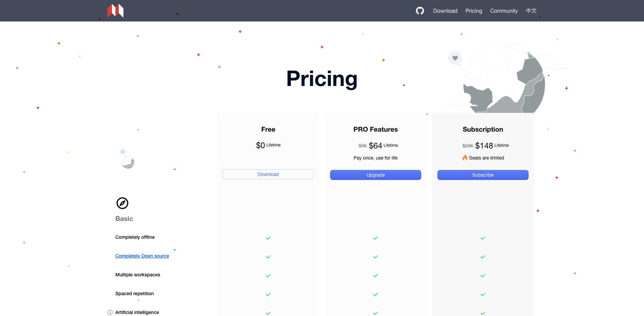Image resolution: width=644 pixels, height=316 pixels.
Task: Click Free plan check for Completely Open source
Action: pyautogui.click(x=268, y=257)
